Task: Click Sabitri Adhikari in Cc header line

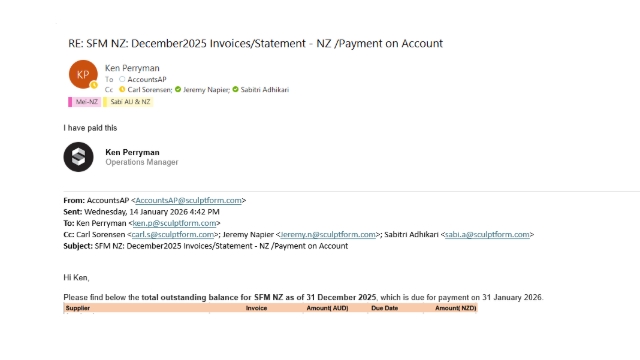Action: coord(264,89)
